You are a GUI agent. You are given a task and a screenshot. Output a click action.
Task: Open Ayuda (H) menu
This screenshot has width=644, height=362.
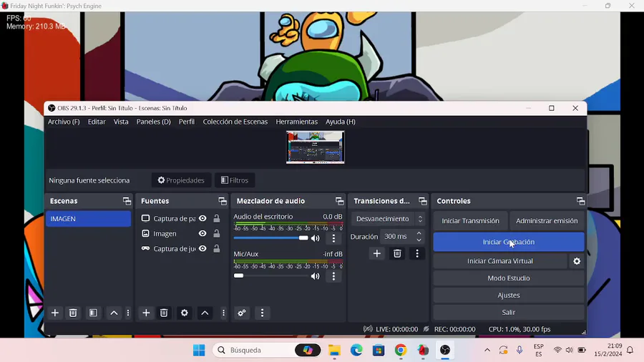point(341,122)
